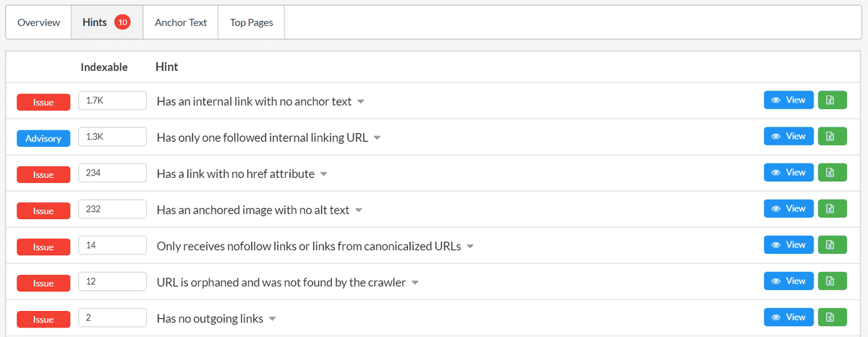868x337 pixels.
Task: Export 'Has no outgoing links' spreadsheet
Action: click(832, 317)
